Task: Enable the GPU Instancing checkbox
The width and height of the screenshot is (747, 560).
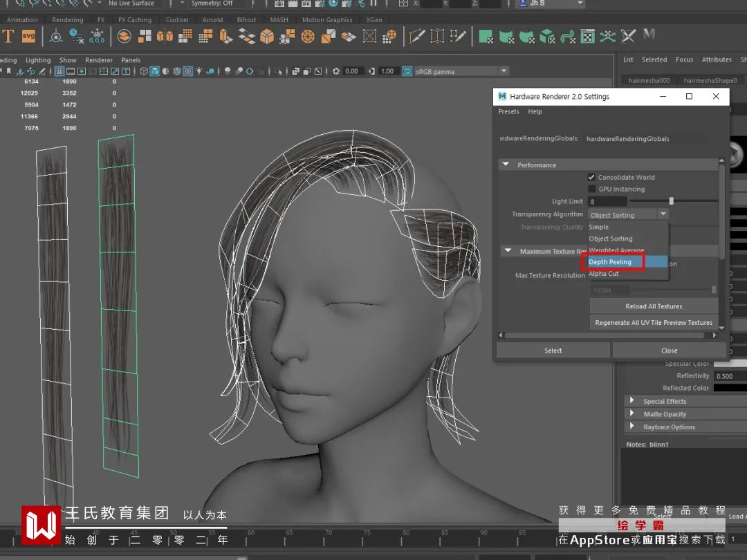Action: tap(591, 189)
